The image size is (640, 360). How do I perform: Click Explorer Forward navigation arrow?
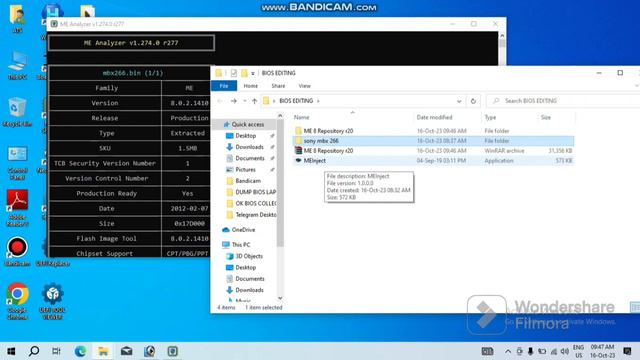(233, 101)
